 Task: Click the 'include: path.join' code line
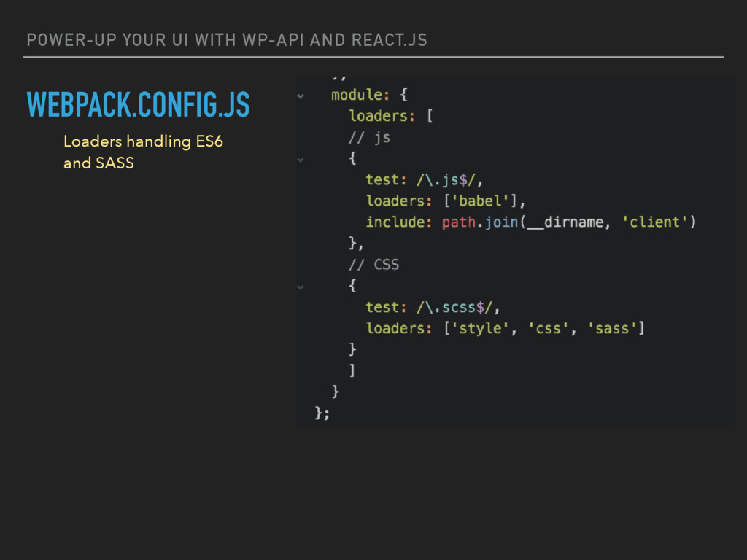tap(531, 222)
